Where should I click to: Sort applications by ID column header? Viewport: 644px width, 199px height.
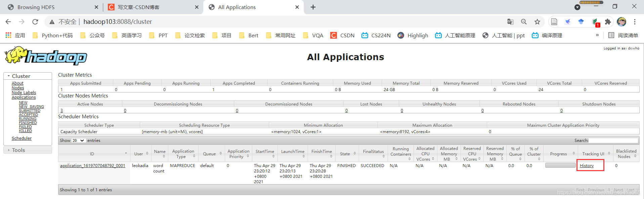[x=94, y=154]
